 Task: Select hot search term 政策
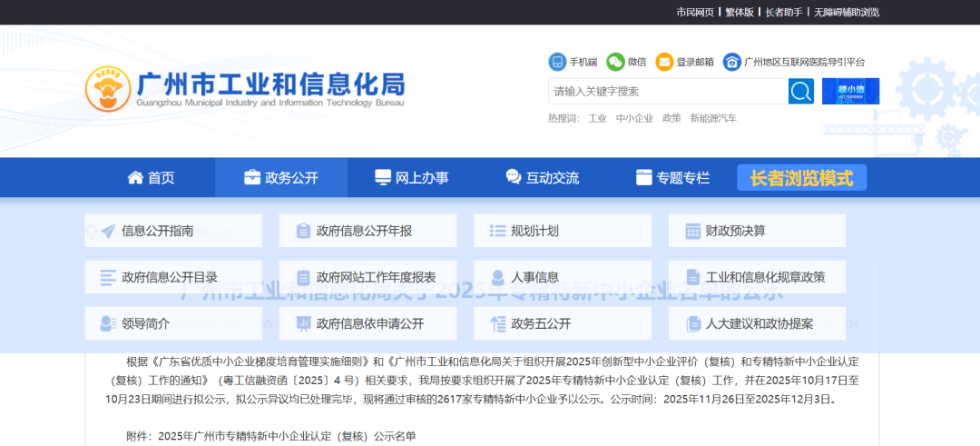[671, 118]
